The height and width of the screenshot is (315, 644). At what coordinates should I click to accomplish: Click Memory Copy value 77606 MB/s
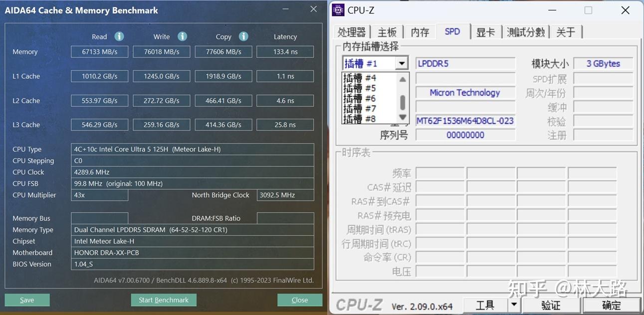click(x=223, y=52)
